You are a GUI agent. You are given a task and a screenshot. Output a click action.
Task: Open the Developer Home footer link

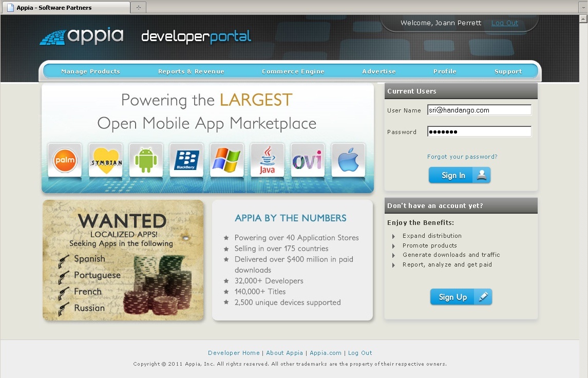coord(234,353)
